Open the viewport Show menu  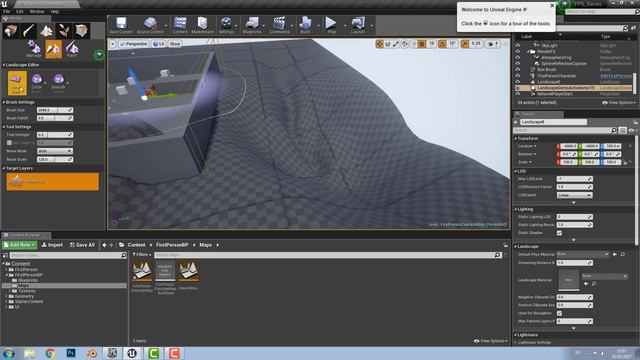click(175, 44)
